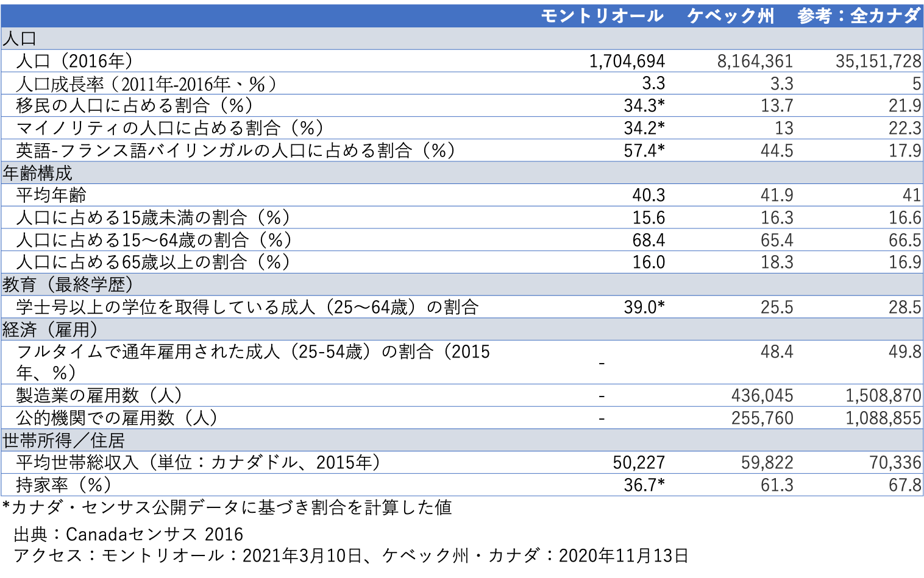Click the value 44.5
This screenshot has height=578, width=924.
777,150
